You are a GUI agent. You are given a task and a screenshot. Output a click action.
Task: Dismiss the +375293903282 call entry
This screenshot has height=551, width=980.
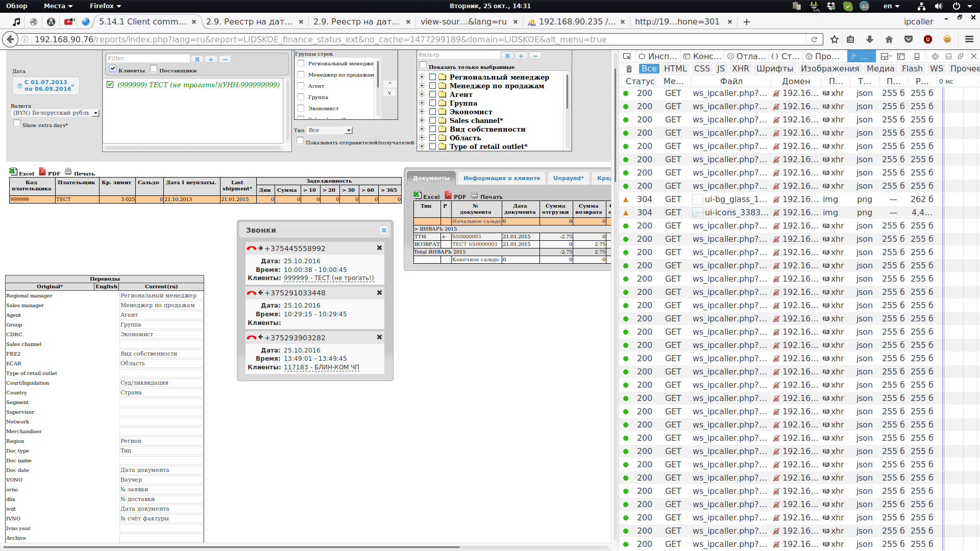coord(379,337)
